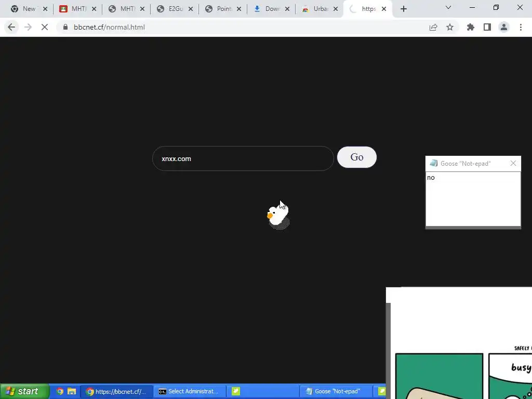Open the file explorer quick launch icon

pos(72,391)
